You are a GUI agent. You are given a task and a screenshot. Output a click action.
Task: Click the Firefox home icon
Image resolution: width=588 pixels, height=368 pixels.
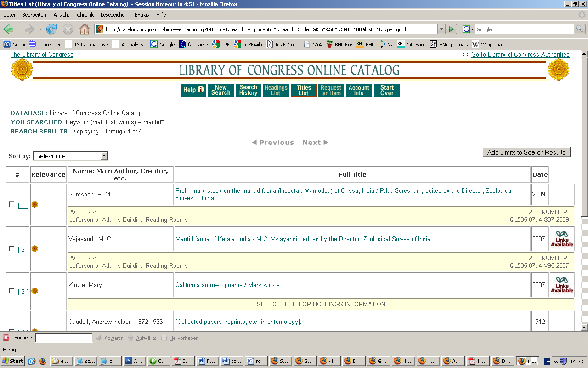click(x=85, y=29)
